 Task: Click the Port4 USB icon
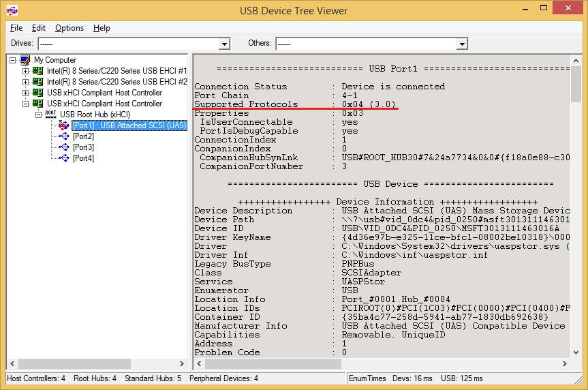pyautogui.click(x=64, y=157)
